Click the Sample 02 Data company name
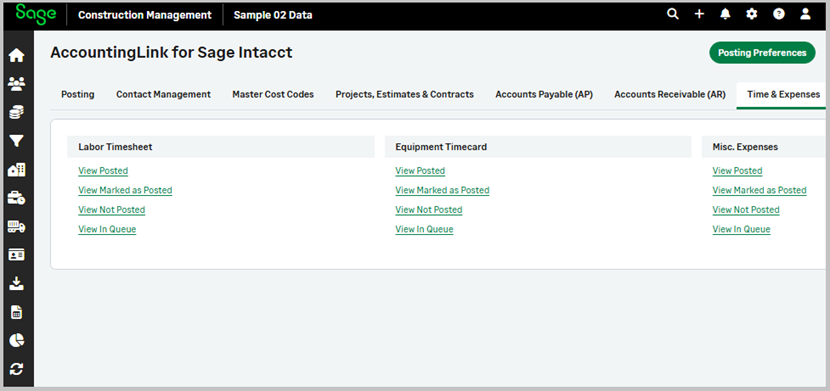This screenshot has height=391, width=830. coord(273,15)
